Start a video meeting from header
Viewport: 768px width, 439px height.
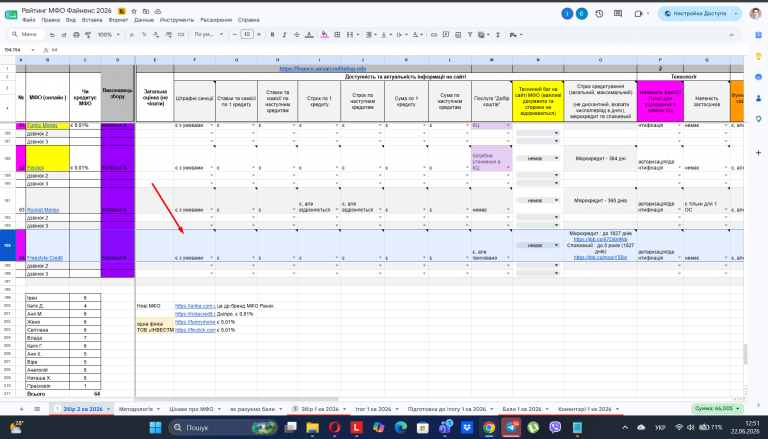[638, 14]
